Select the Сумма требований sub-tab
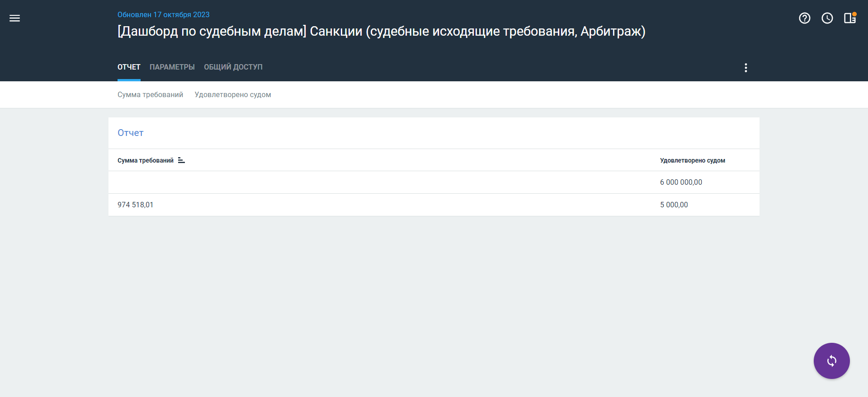 pos(150,94)
